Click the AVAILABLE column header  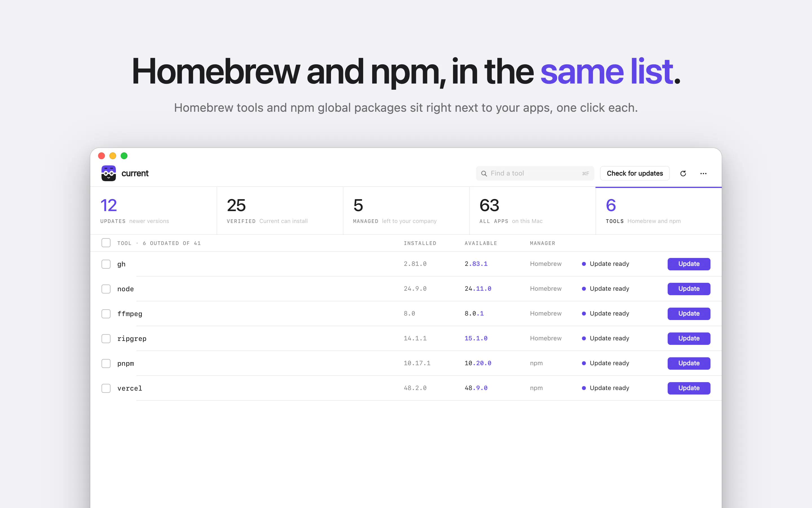[x=481, y=243]
